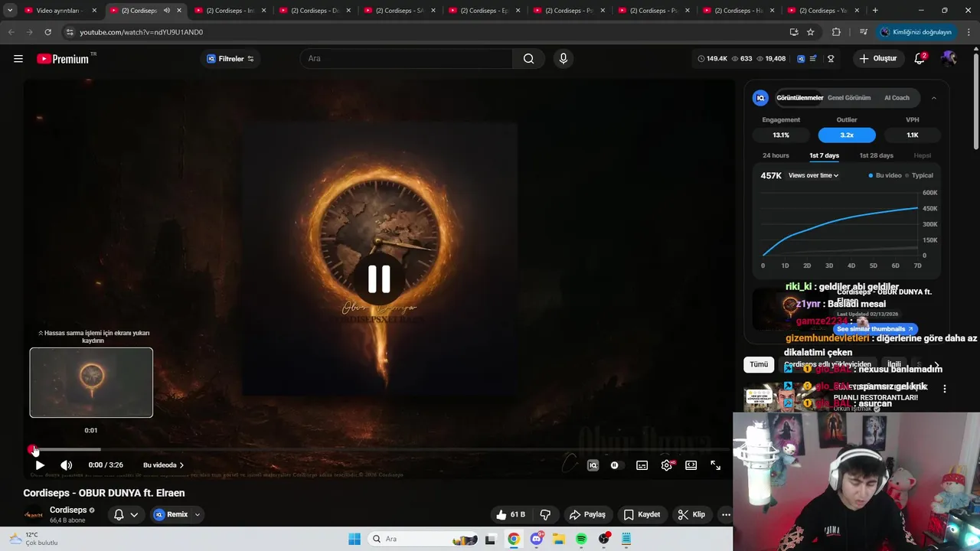Click Remix button
This screenshot has height=551, width=980.
point(170,514)
